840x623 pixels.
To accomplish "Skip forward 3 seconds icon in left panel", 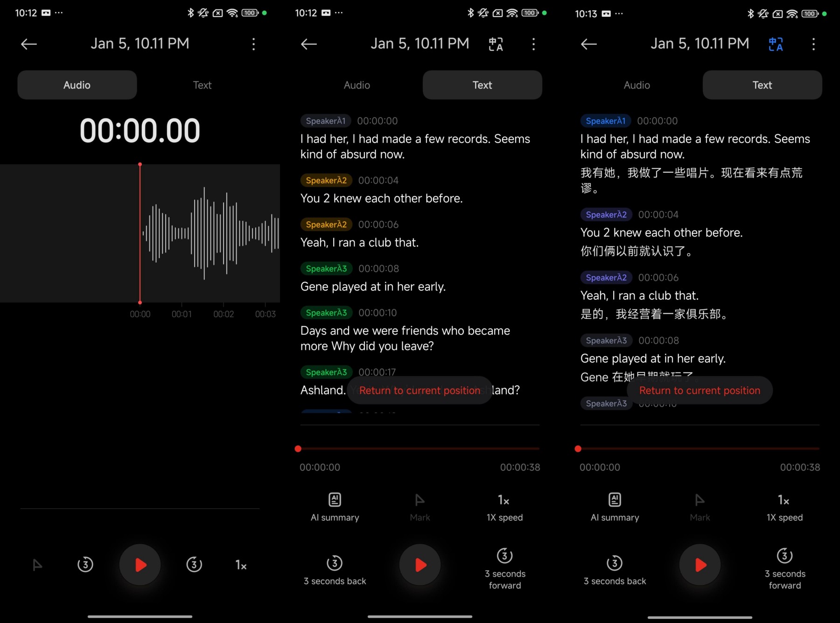I will click(194, 565).
